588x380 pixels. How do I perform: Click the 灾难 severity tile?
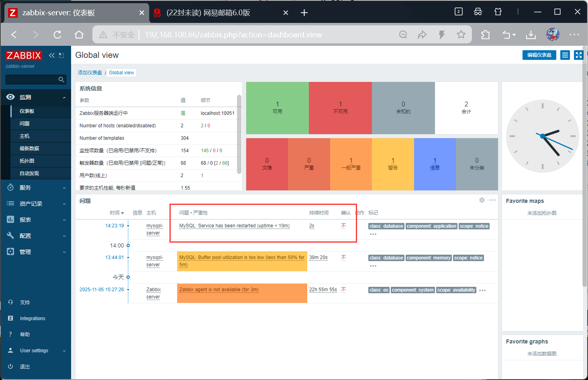[267, 164]
